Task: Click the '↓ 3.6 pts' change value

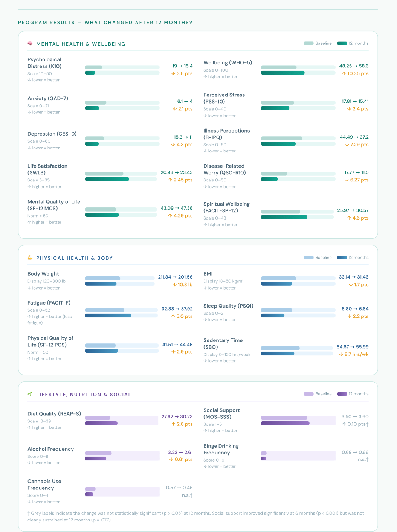Action: pyautogui.click(x=182, y=73)
